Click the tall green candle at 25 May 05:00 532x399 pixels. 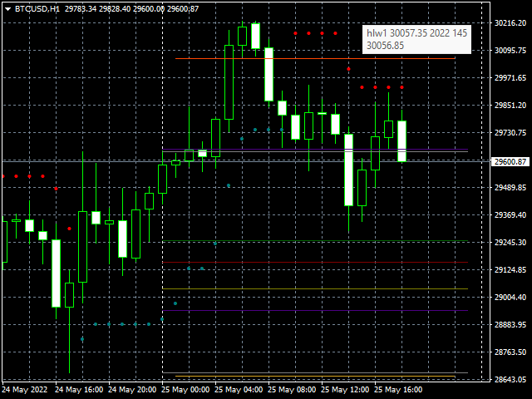(229, 82)
